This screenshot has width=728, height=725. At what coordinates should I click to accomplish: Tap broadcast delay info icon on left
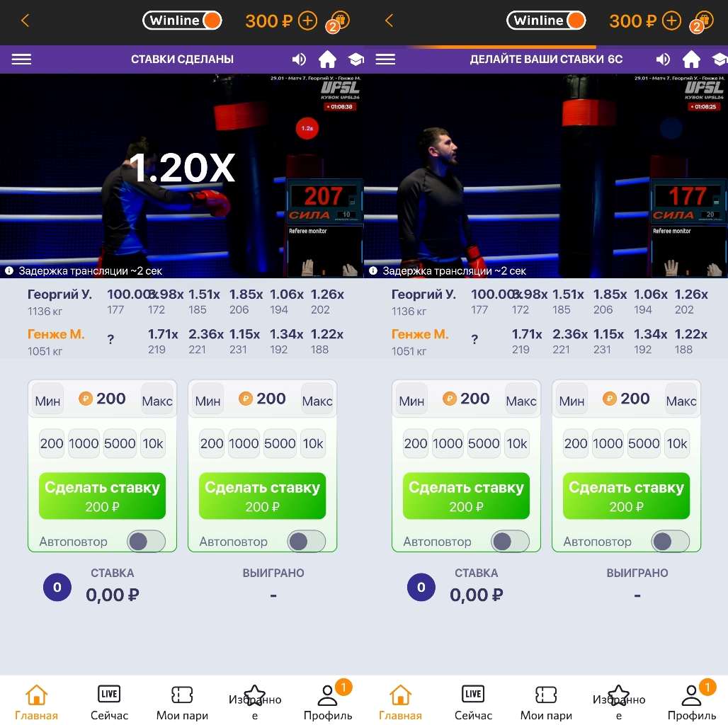[8, 270]
